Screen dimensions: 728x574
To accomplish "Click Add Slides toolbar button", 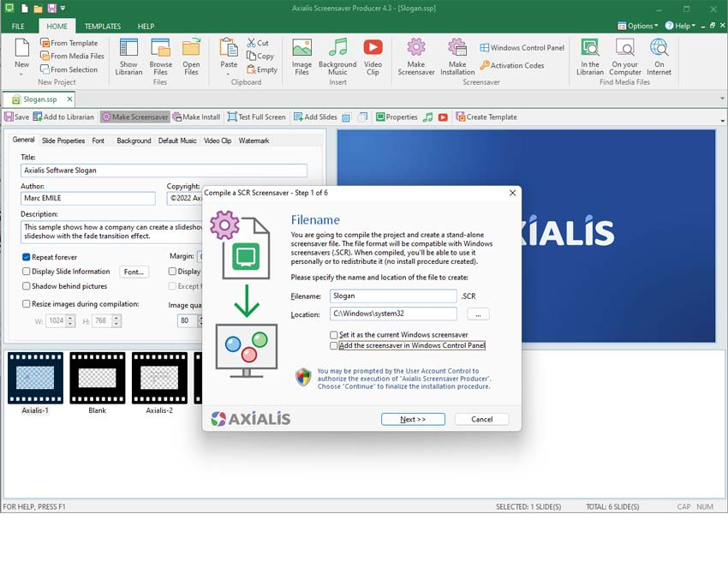I will point(315,117).
